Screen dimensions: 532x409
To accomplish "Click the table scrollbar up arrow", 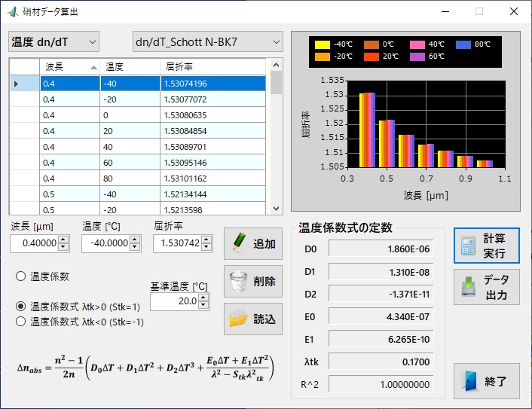I will point(277,65).
